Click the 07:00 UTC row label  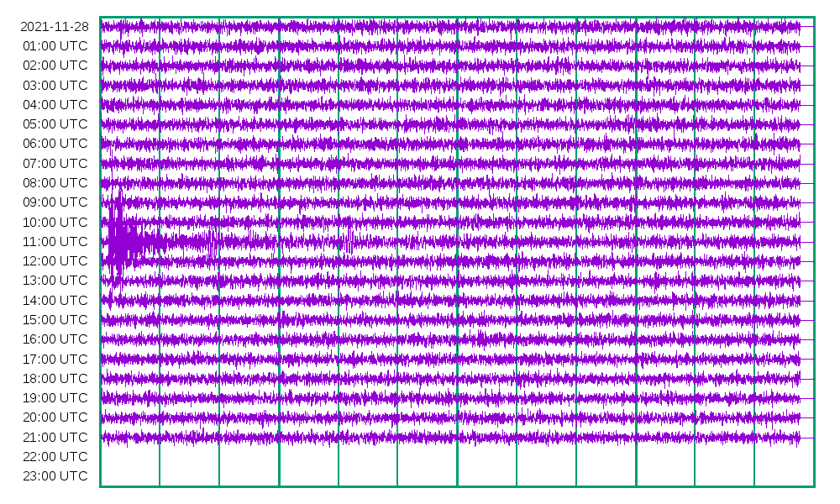[55, 163]
